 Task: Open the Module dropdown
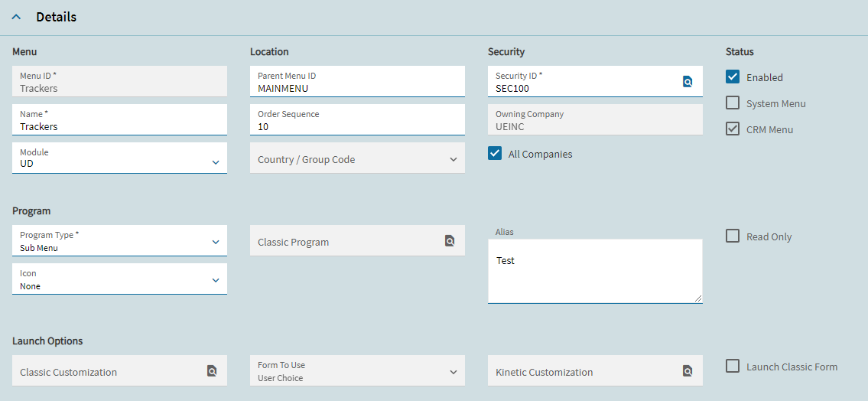tap(119, 158)
